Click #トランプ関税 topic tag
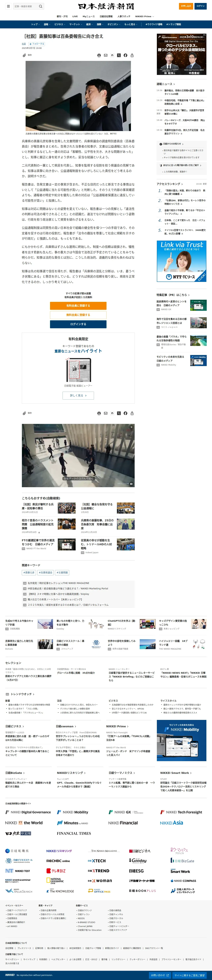This screenshot has height=980, width=212. tap(174, 24)
